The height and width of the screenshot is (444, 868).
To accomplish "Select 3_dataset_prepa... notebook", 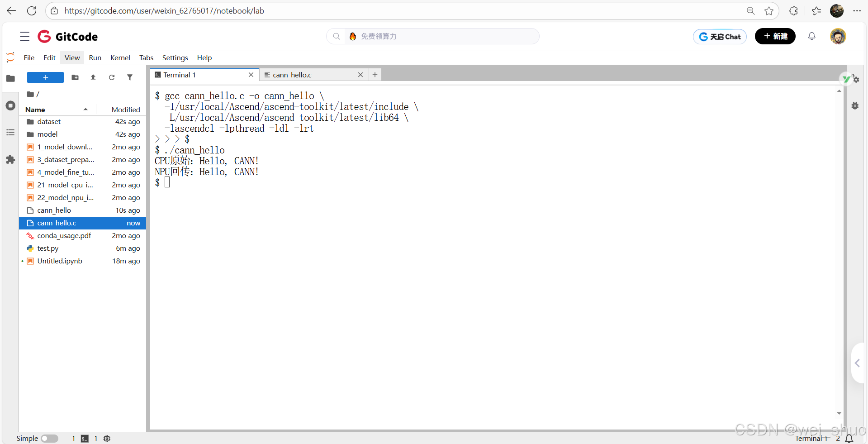I will pyautogui.click(x=82, y=160).
